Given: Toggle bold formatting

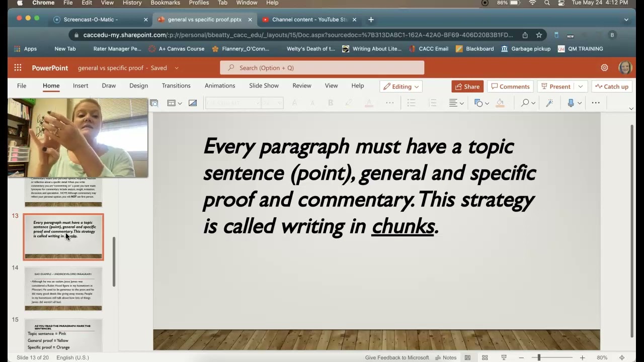Looking at the screenshot, I should (331, 103).
